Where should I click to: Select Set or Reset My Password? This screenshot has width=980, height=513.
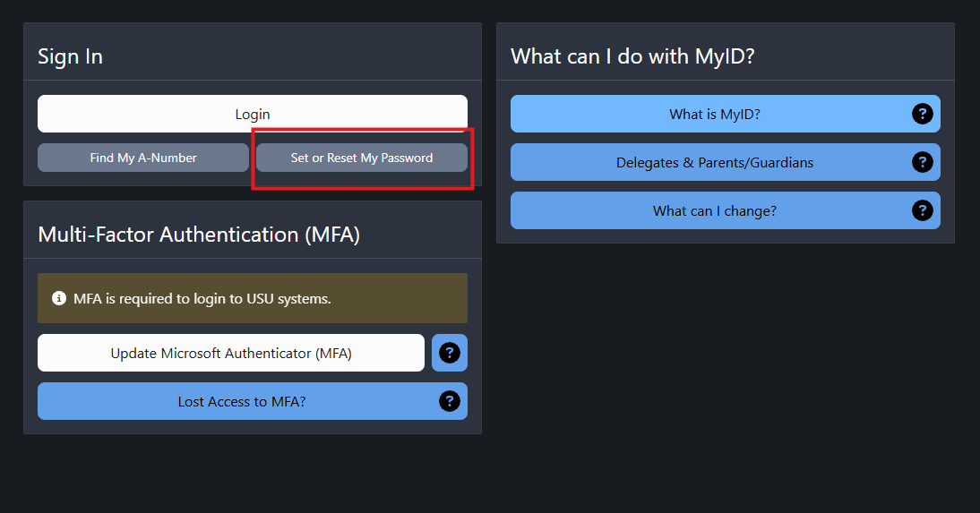[x=362, y=158]
